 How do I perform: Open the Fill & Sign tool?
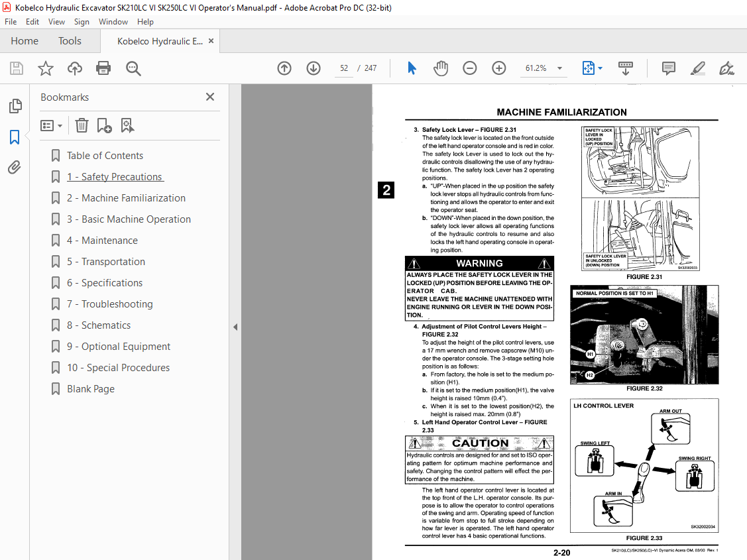(x=726, y=68)
